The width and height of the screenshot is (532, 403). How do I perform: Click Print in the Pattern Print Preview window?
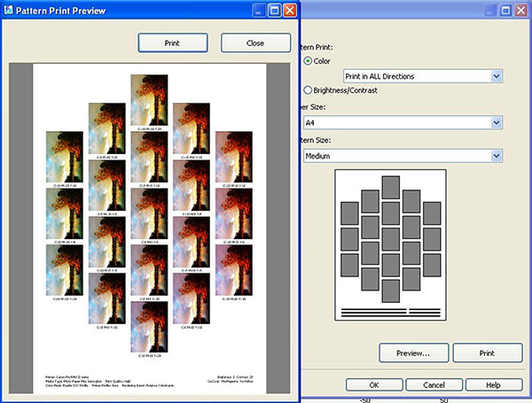click(173, 43)
